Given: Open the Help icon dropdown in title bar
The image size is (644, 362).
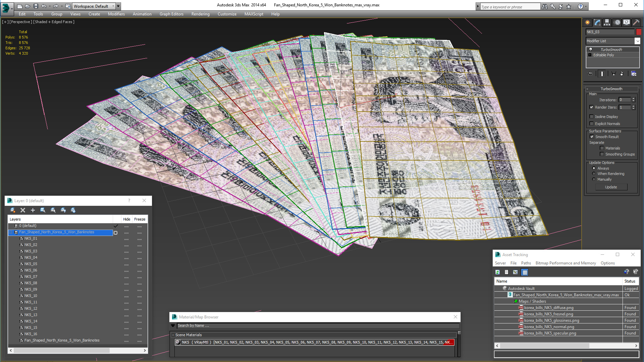Looking at the screenshot, I should click(586, 6).
